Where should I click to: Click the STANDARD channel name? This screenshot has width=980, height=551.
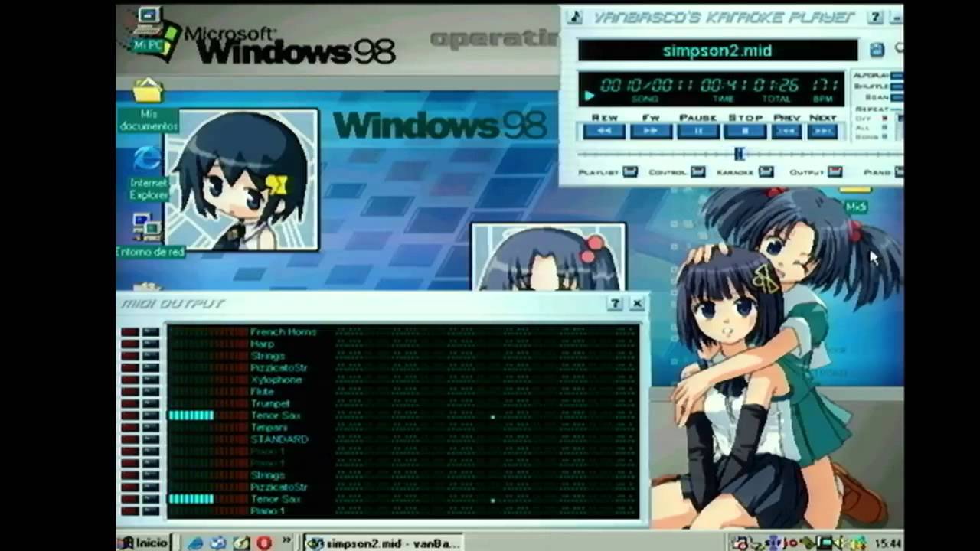[279, 439]
